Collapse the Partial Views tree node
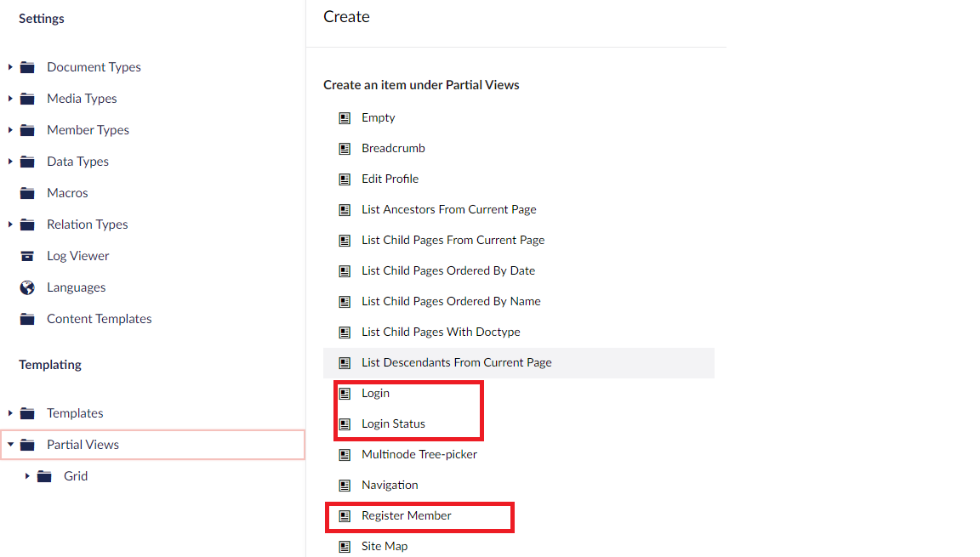The image size is (980, 557). tap(10, 445)
